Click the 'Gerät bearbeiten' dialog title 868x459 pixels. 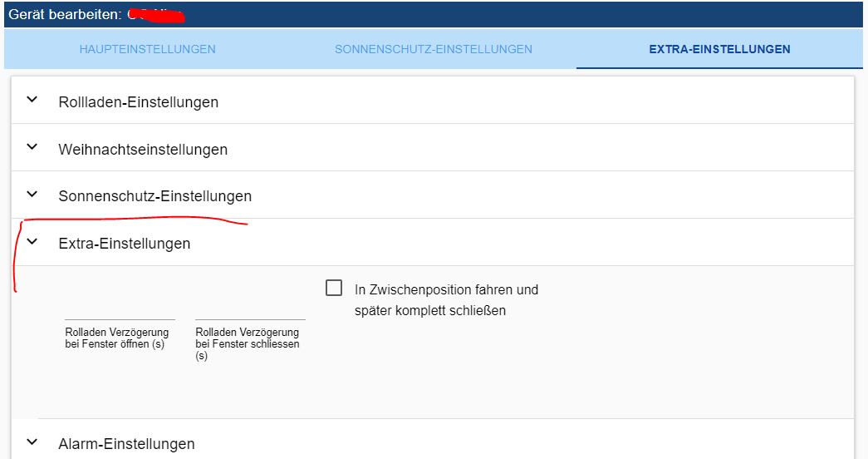tap(66, 15)
